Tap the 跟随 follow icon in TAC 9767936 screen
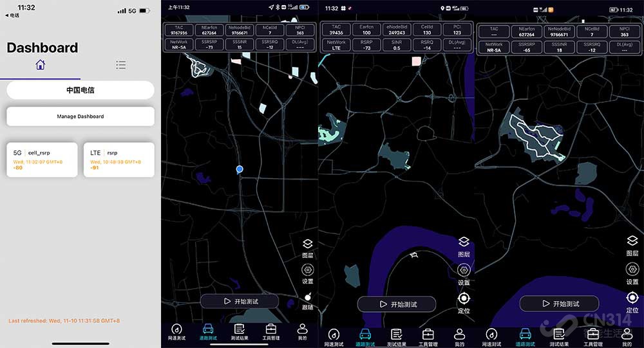Viewport: 644px width, 348px height. click(x=308, y=301)
